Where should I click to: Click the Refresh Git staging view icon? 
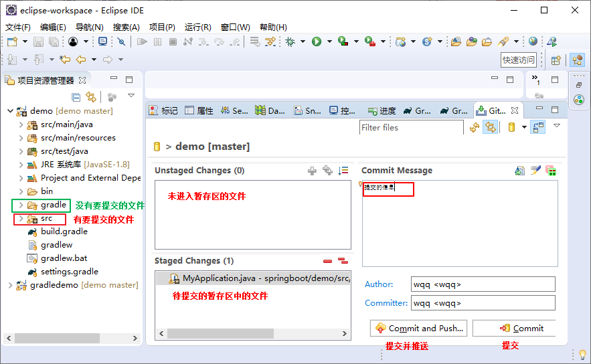(x=475, y=127)
